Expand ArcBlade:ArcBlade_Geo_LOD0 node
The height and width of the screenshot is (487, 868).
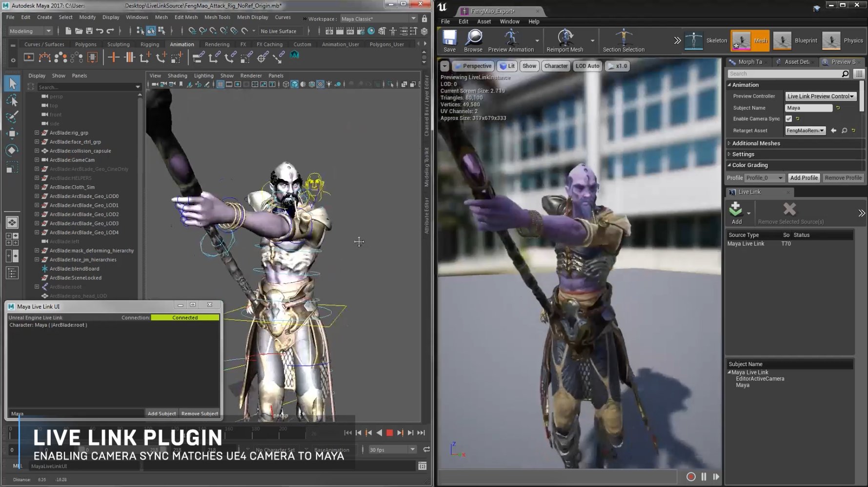point(37,196)
